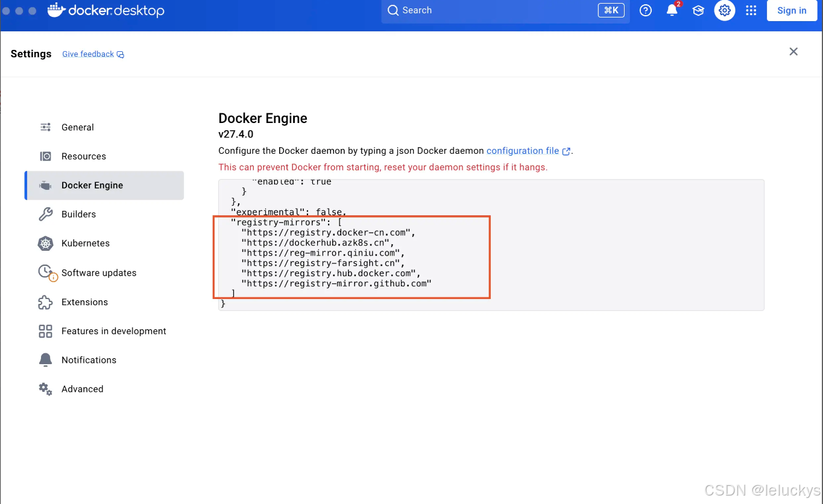Click the "experimental": false line
Viewport: 823px width, 504px height.
[289, 212]
